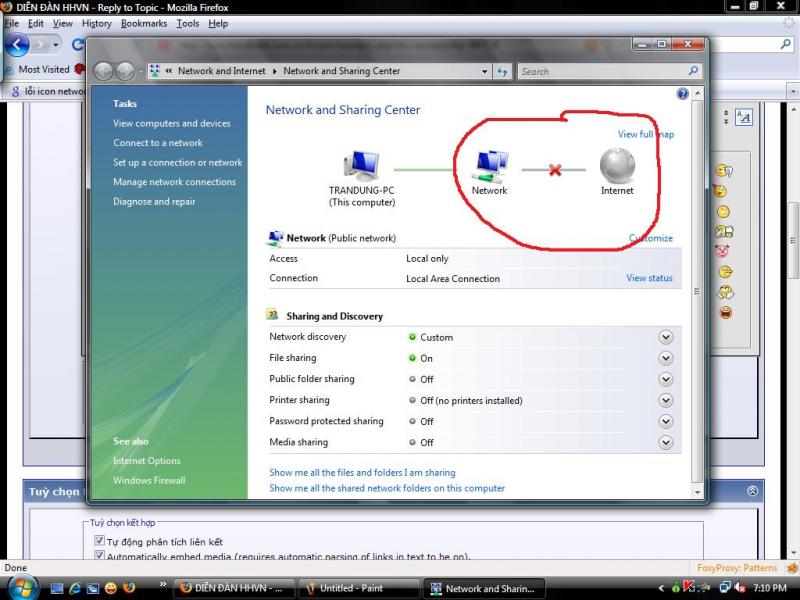Click 'View status' link for Local Area Connection
Image resolution: width=800 pixels, height=600 pixels.
pyautogui.click(x=649, y=278)
